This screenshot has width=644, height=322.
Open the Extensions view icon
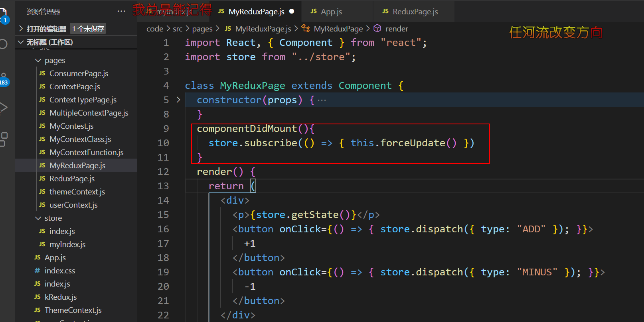(x=3, y=139)
